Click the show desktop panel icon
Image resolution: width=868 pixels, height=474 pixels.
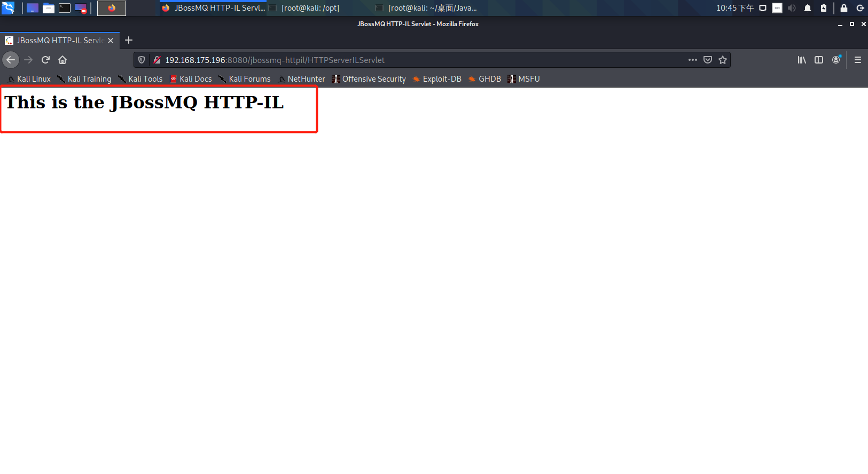[x=33, y=8]
